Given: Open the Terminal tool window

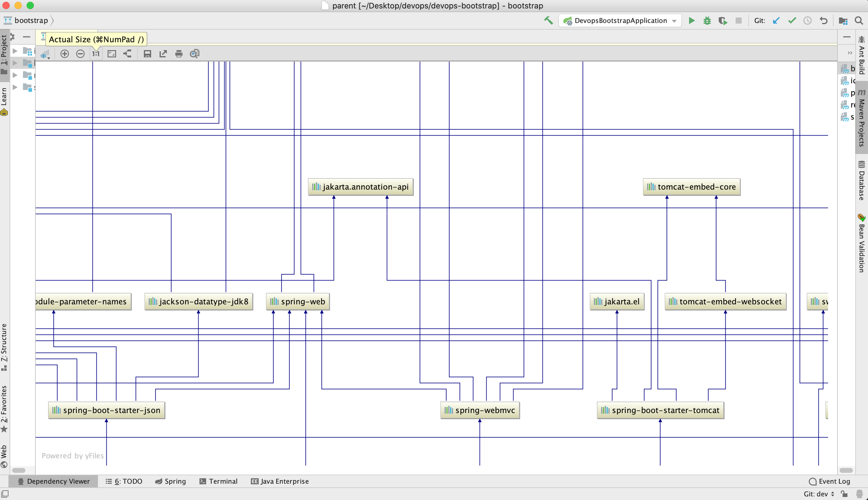Looking at the screenshot, I should click(x=219, y=481).
